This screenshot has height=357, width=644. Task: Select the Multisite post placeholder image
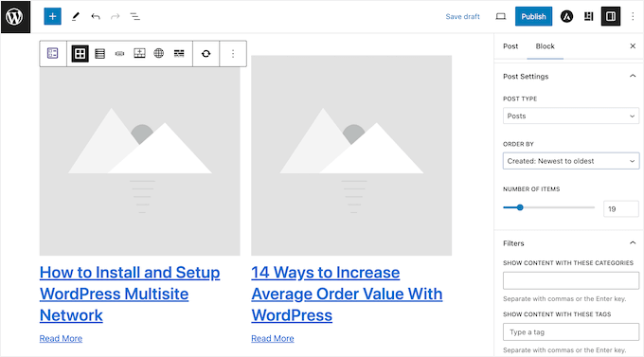(x=139, y=161)
